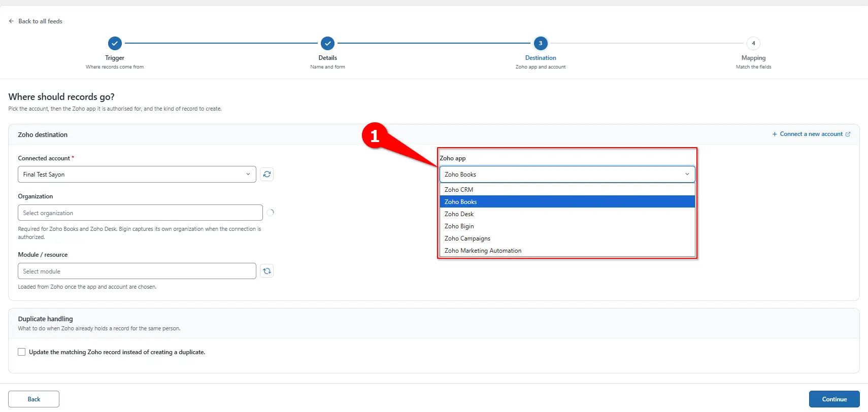Click the 'Mapping' step label
The height and width of the screenshot is (412, 868).
(x=753, y=58)
